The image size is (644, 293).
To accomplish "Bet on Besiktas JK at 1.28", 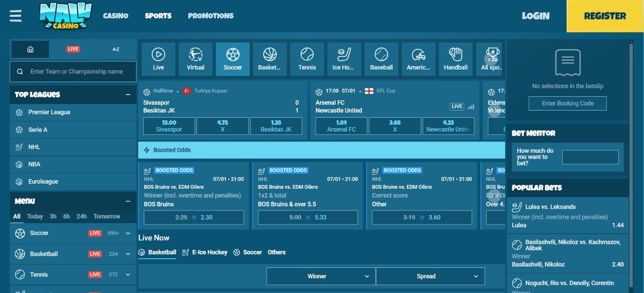I will (x=276, y=126).
